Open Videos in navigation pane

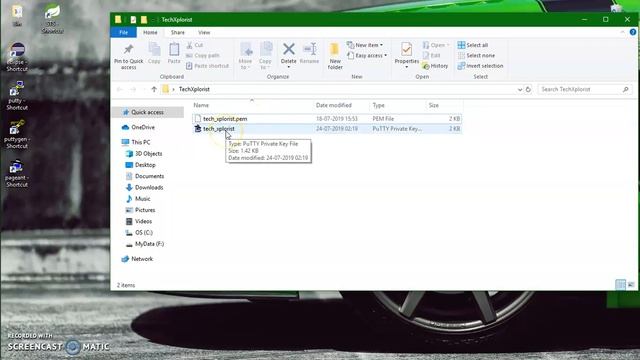tap(143, 221)
